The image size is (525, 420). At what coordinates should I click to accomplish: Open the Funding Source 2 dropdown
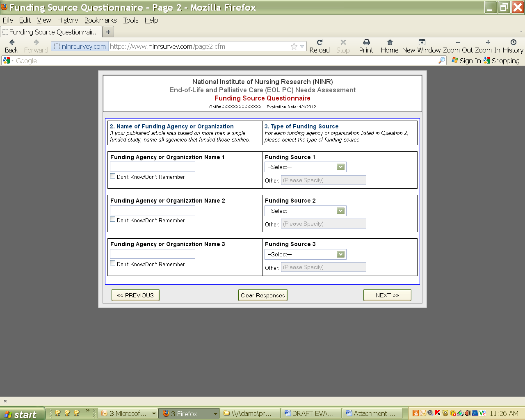(306, 211)
